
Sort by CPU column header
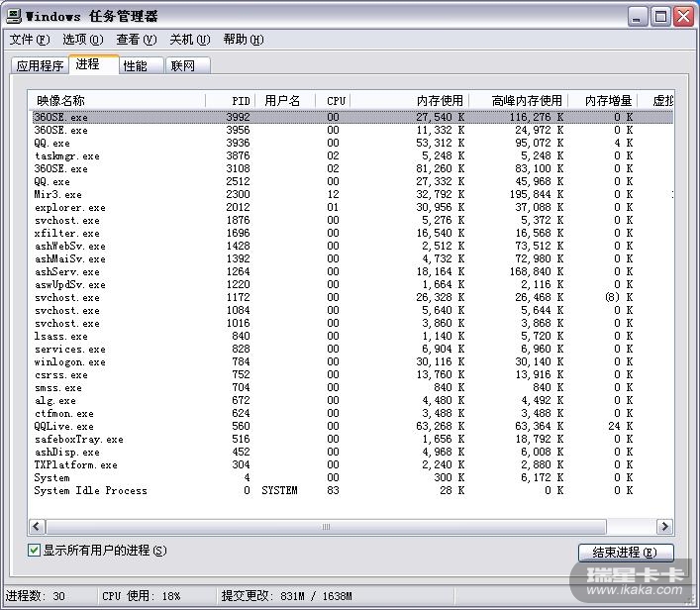coord(333,100)
